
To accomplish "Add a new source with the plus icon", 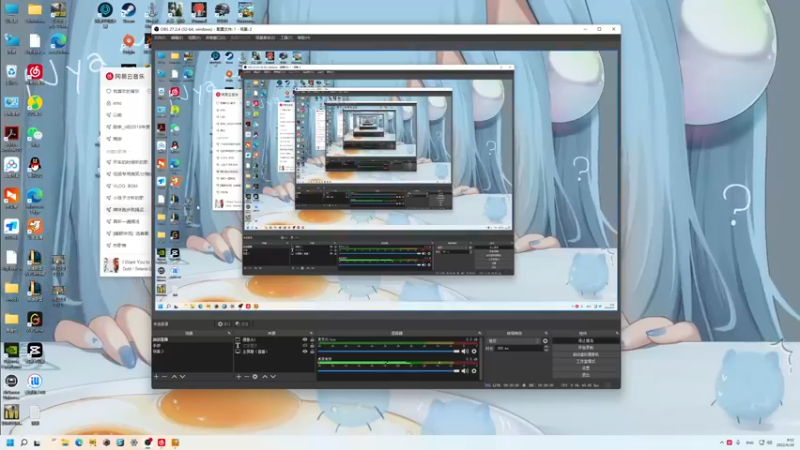I will click(x=238, y=377).
